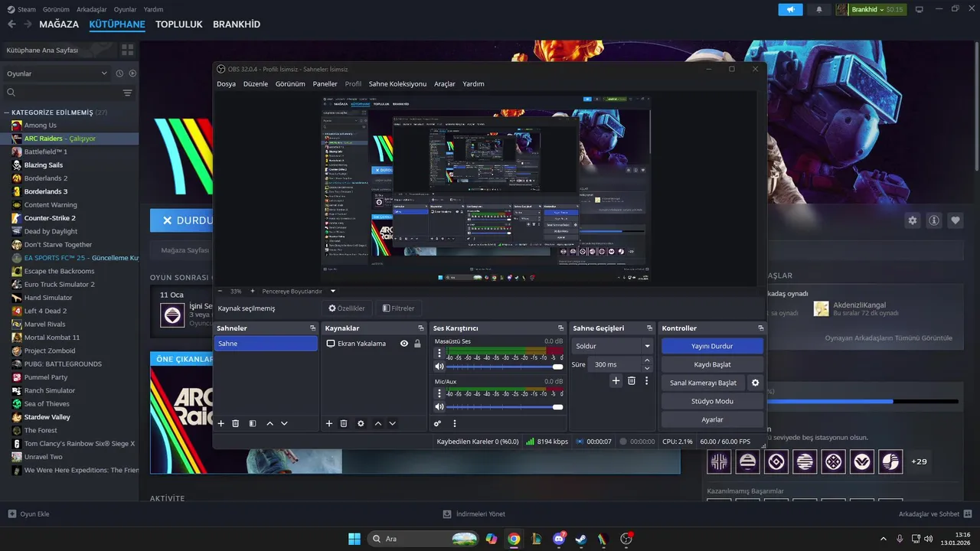Open virtual camera settings gear

point(756,383)
